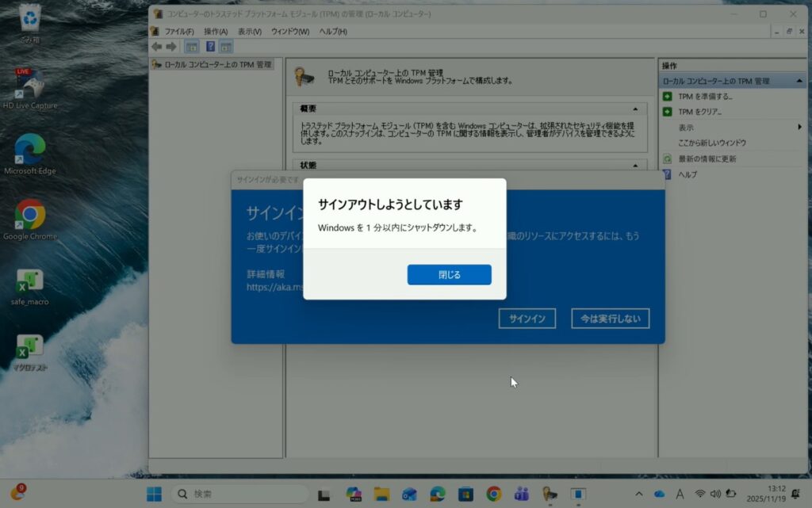
Task: Collapse the 概要 section
Action: tap(634, 109)
